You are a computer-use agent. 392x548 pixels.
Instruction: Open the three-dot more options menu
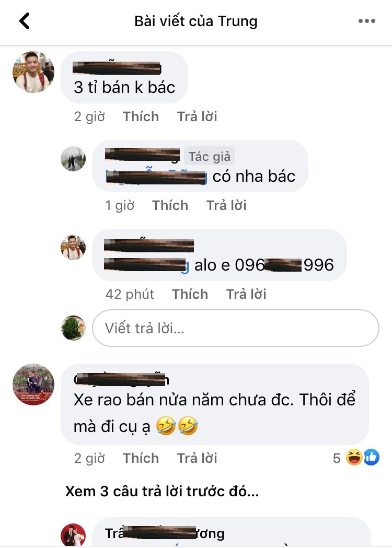tap(366, 21)
